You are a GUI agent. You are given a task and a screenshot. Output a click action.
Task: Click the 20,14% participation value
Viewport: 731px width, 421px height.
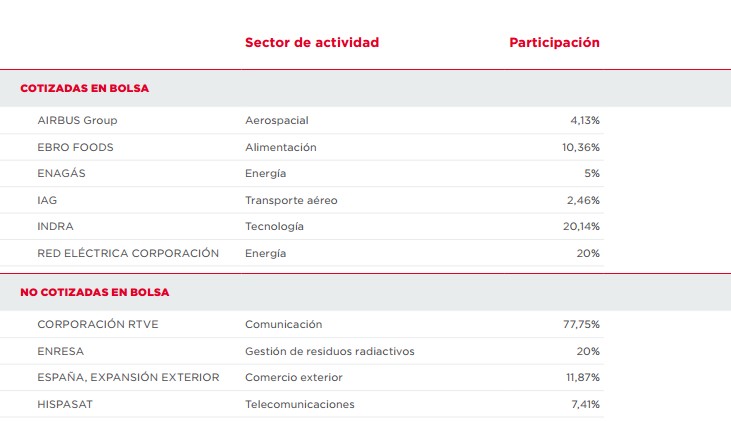click(x=581, y=227)
